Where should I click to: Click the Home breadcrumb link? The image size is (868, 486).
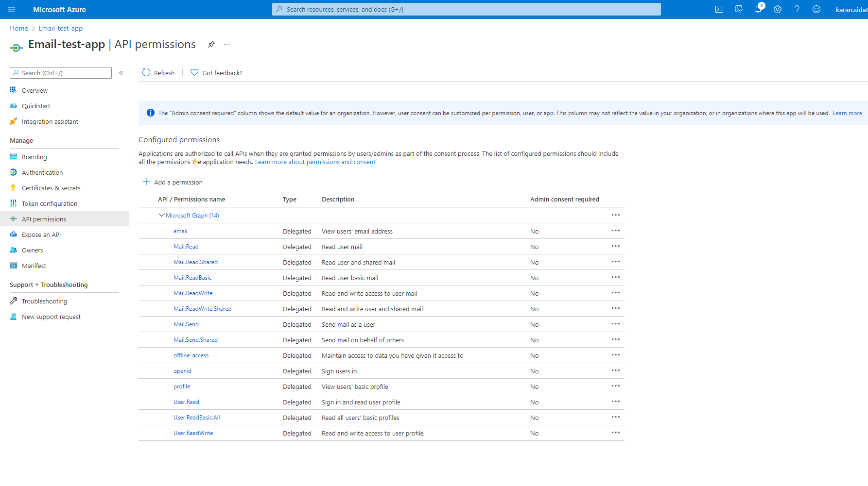(19, 28)
